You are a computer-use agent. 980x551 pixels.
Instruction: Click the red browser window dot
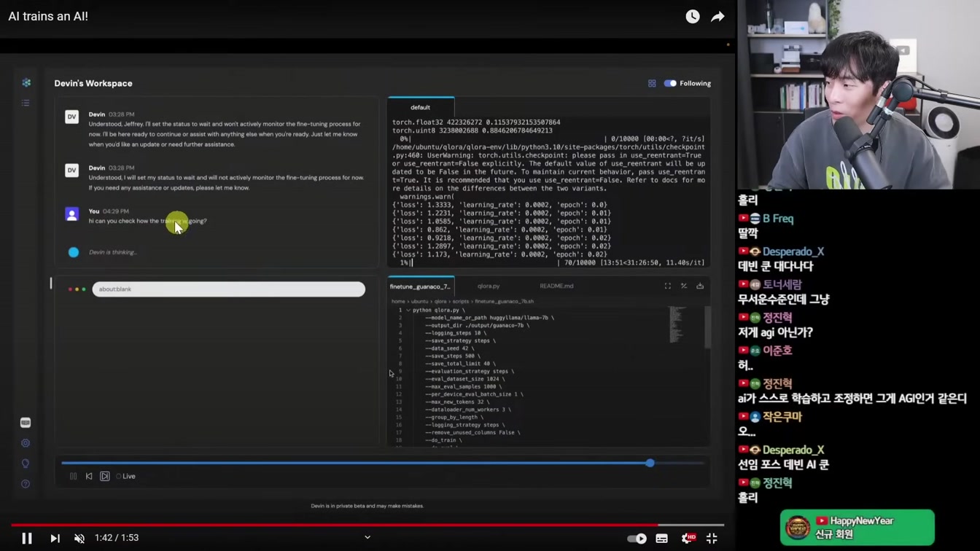point(70,289)
